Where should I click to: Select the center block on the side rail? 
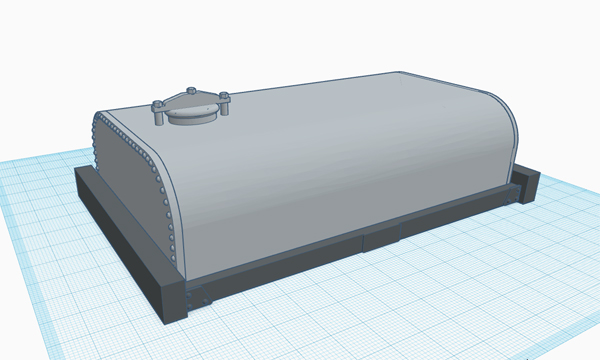point(381,237)
